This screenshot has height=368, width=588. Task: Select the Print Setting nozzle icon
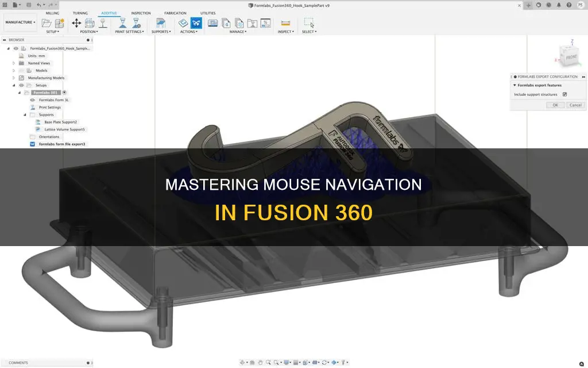tap(123, 23)
